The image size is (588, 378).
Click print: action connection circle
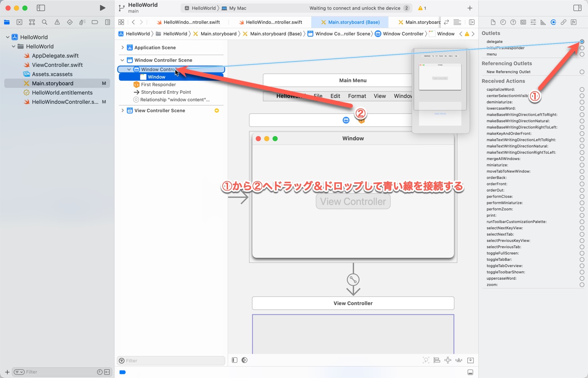pyautogui.click(x=582, y=215)
